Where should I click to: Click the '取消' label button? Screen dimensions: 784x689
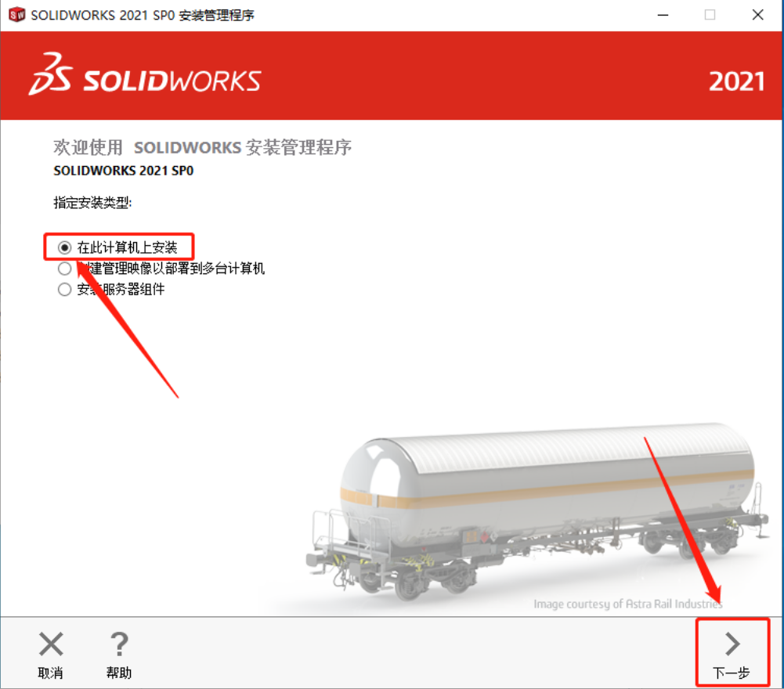pos(50,673)
